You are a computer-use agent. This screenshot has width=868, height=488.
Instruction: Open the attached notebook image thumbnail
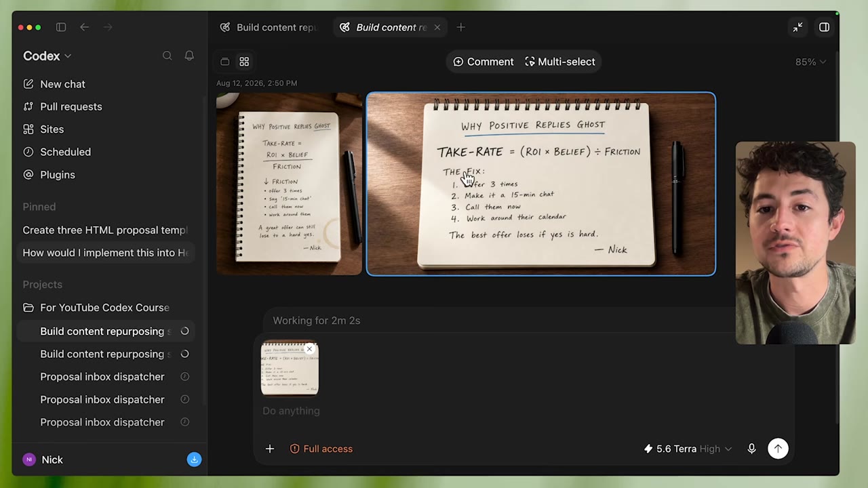[290, 368]
